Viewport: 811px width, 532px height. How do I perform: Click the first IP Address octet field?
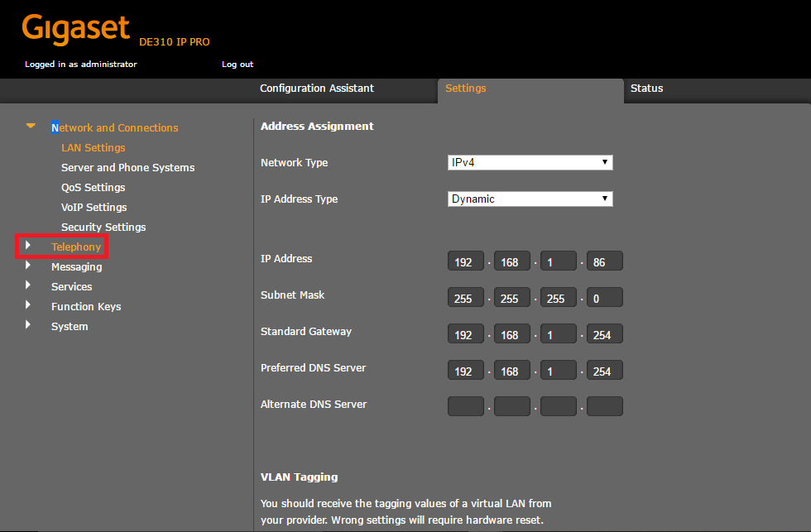pos(465,261)
